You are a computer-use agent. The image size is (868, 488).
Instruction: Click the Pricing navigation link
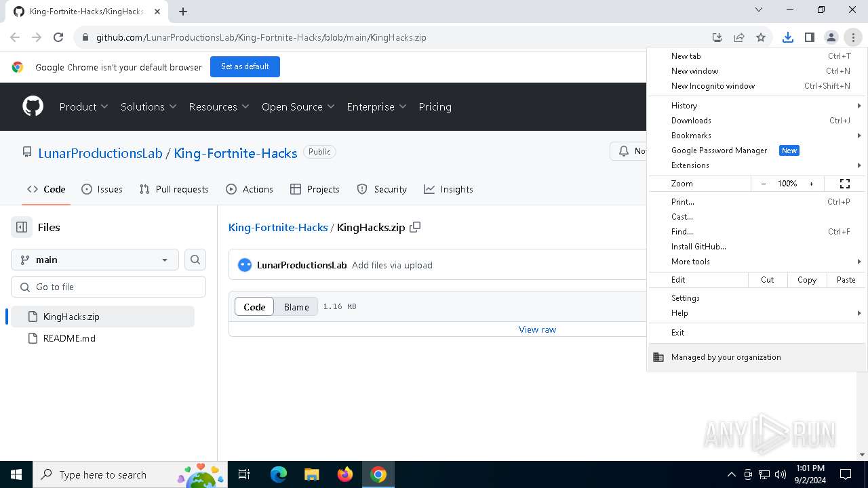pos(435,106)
